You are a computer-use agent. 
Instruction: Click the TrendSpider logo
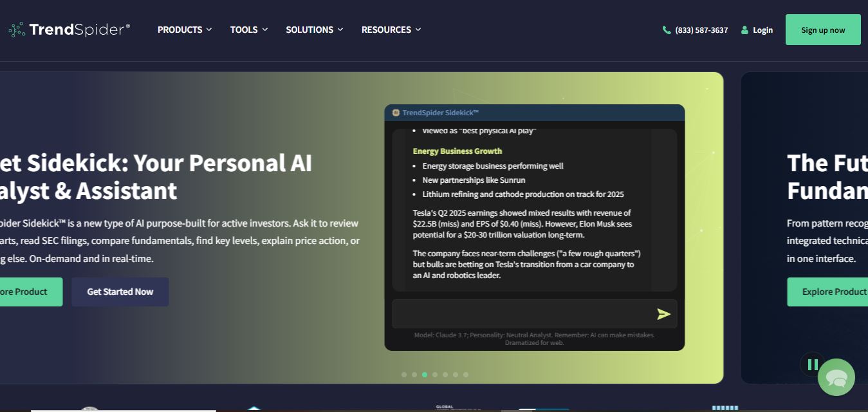point(69,30)
